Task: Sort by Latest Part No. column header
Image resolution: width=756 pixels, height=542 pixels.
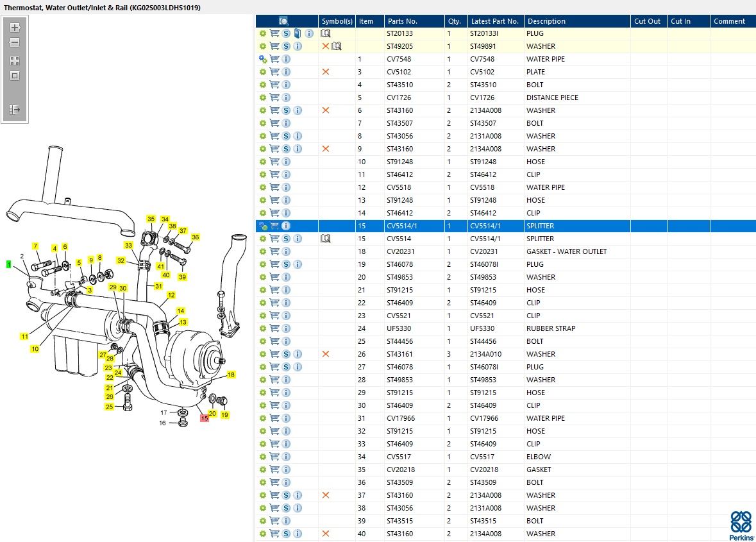Action: click(495, 21)
